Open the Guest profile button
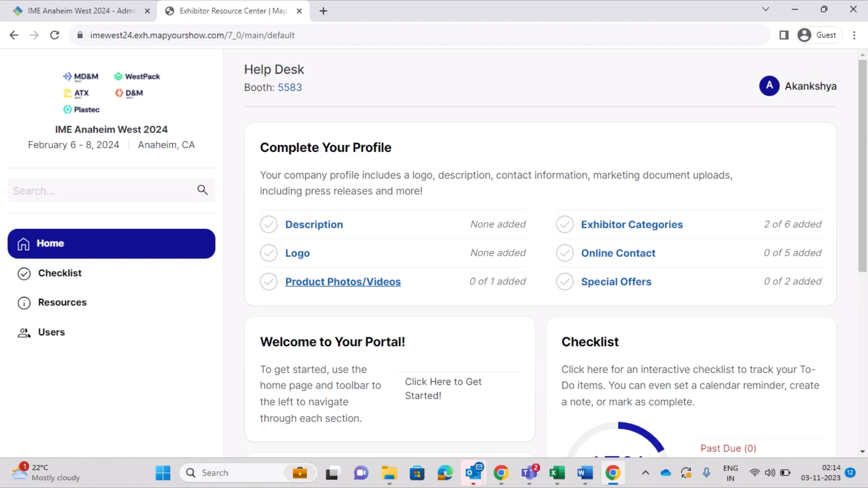This screenshot has height=488, width=868. click(x=818, y=35)
